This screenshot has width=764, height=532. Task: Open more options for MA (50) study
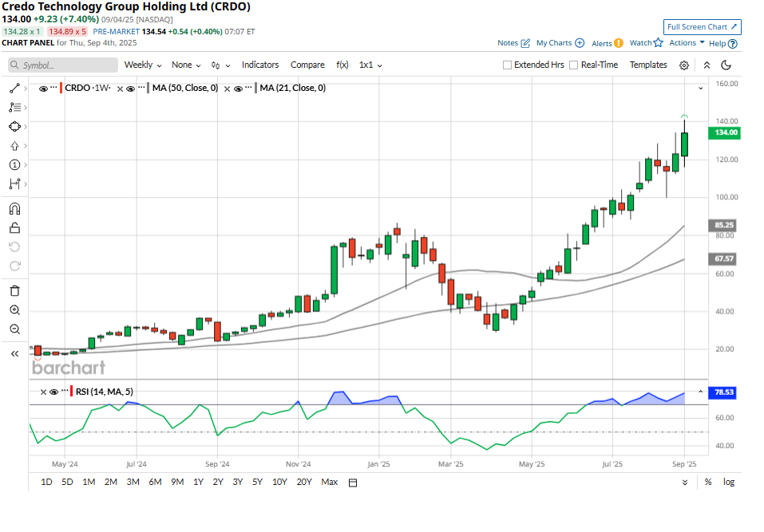pos(141,88)
